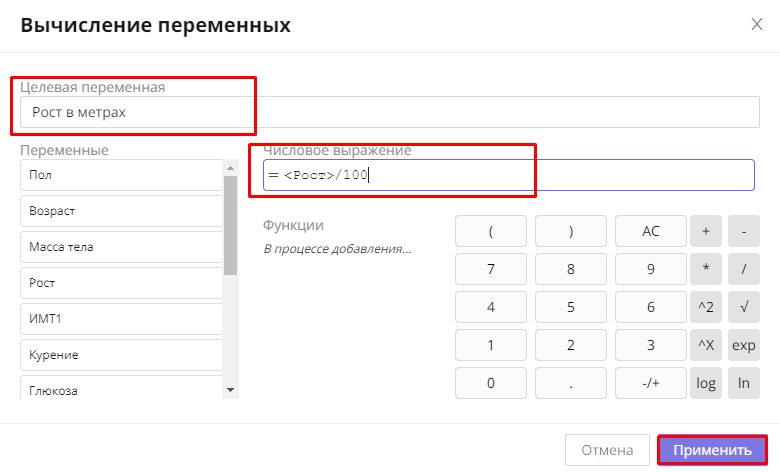Click the exp function button
780x472 pixels.
(x=743, y=345)
